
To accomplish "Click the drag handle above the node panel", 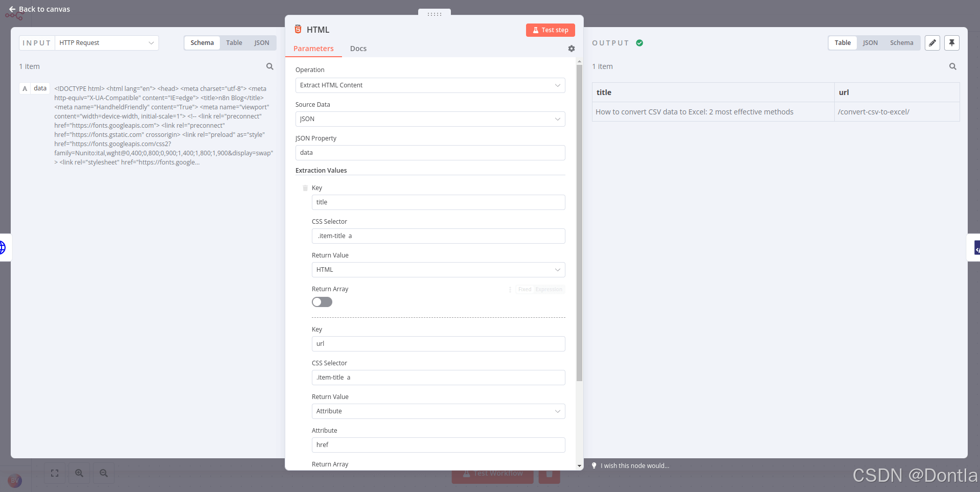I will click(x=435, y=14).
